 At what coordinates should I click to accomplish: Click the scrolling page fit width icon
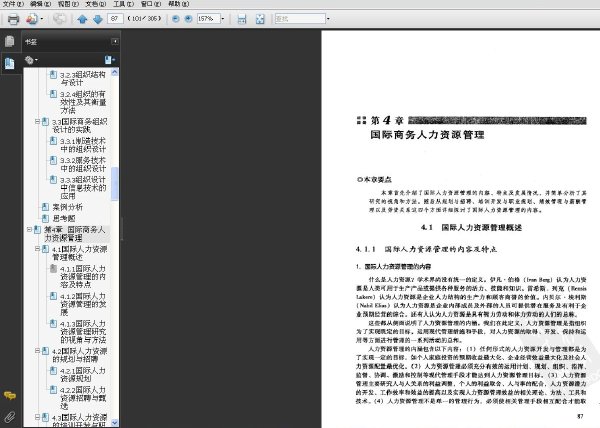point(242,19)
